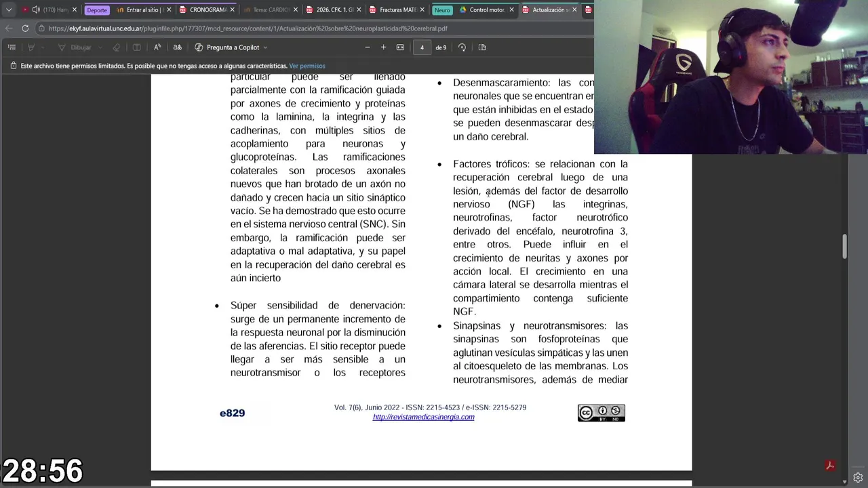Switch to 'Fracturas MATE' tab
Screen dimensions: 868x488
pos(398,9)
